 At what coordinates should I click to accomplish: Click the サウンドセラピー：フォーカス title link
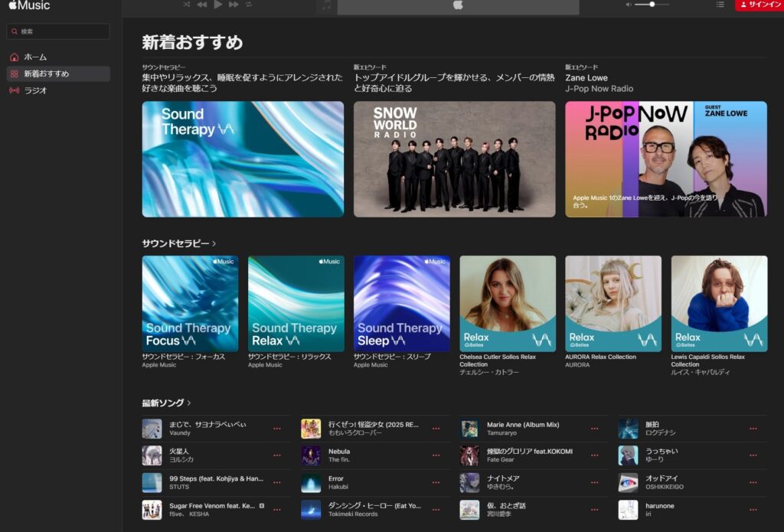pyautogui.click(x=184, y=357)
